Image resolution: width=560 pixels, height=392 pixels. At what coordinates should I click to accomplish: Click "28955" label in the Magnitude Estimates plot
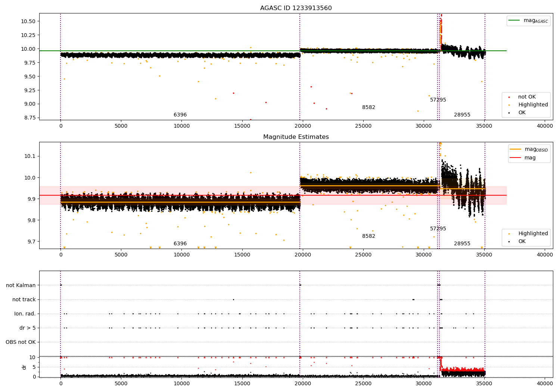(462, 244)
